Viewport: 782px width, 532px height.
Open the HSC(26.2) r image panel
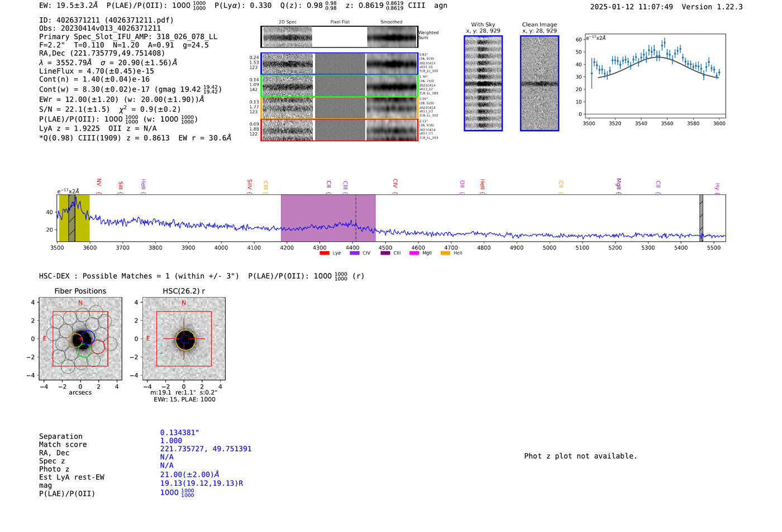pos(184,339)
